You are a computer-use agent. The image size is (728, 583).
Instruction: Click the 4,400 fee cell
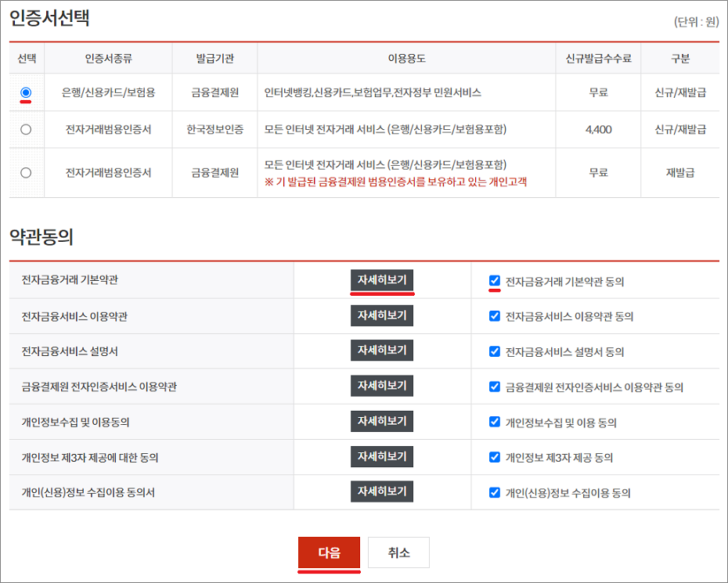(599, 129)
